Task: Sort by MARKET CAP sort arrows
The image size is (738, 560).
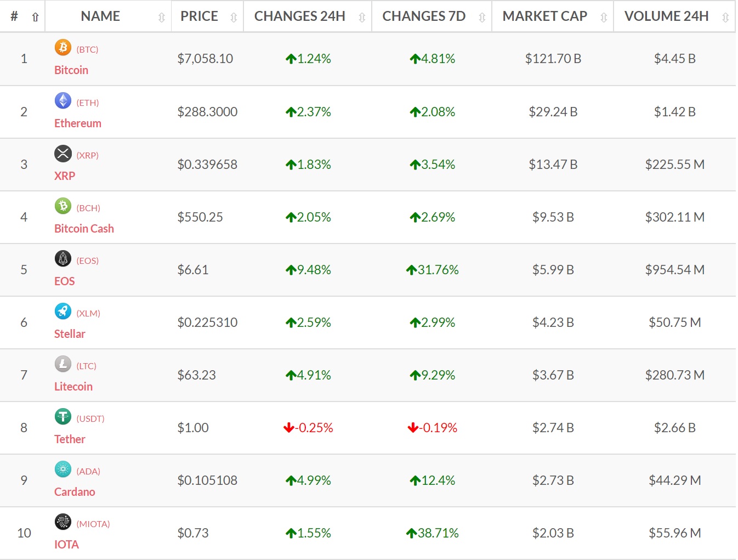Action: click(604, 18)
